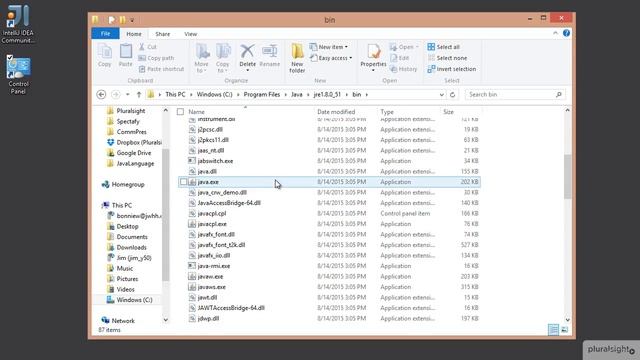Open Properties from the ribbon
The width and height of the screenshot is (640, 360).
click(x=373, y=57)
